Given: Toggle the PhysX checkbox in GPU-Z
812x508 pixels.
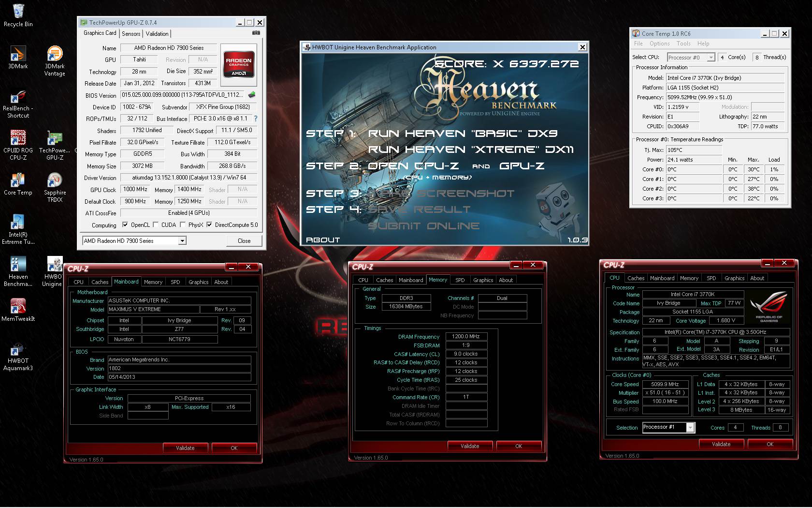Looking at the screenshot, I should click(x=183, y=224).
